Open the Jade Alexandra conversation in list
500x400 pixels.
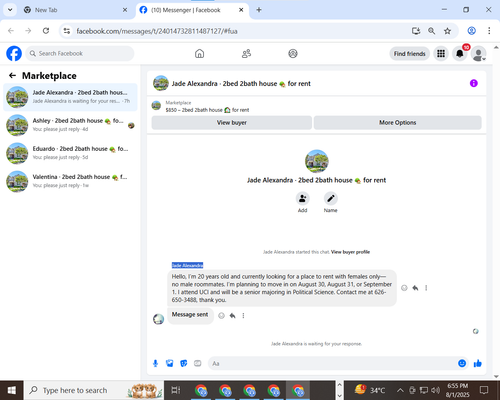[70, 97]
